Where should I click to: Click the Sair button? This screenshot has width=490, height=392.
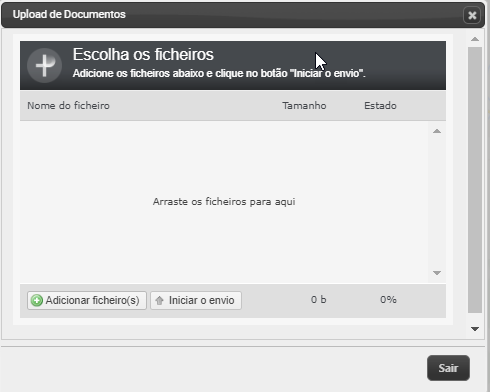[448, 368]
